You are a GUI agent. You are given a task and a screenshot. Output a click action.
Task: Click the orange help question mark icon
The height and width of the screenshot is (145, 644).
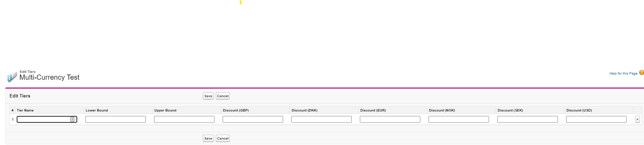click(x=641, y=72)
